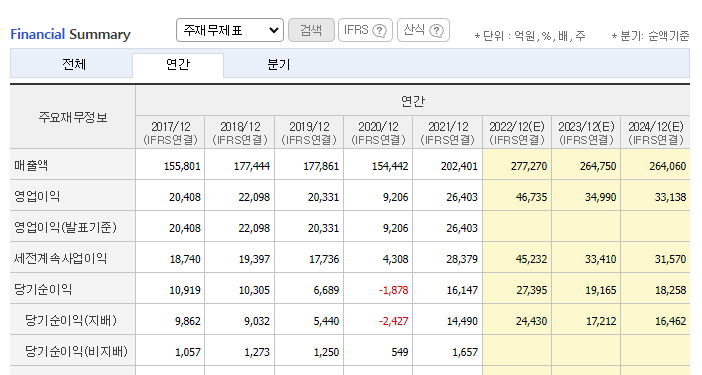The width and height of the screenshot is (702, 375).
Task: Click the 10,919 net income value
Action: pos(185,290)
